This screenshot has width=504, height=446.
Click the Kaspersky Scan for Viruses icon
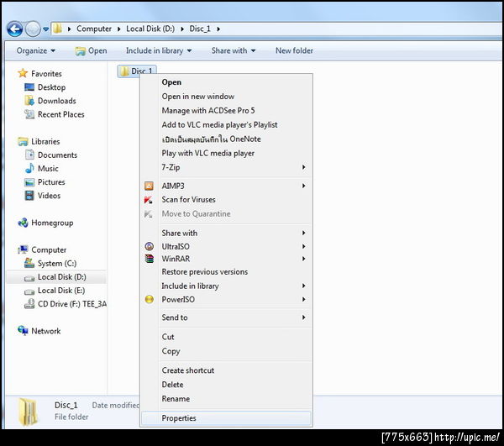(x=149, y=200)
